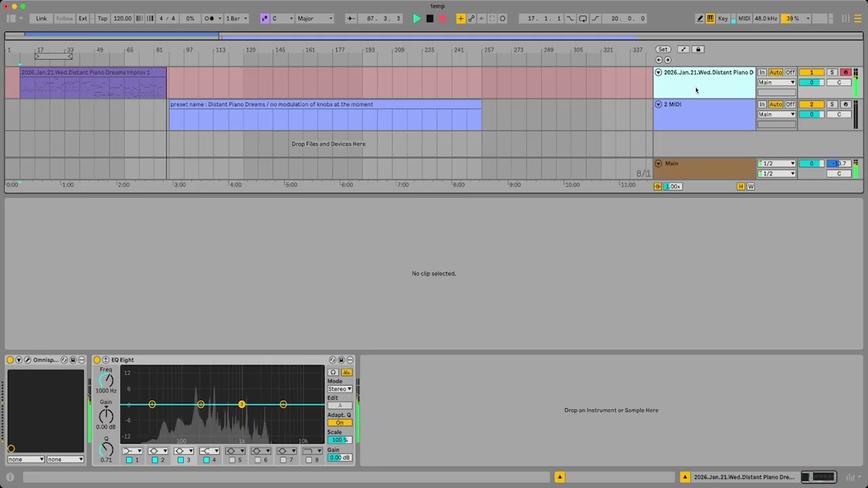Toggle the Follow playback arrow icon
Screen dimensions: 868x488
tap(351, 18)
